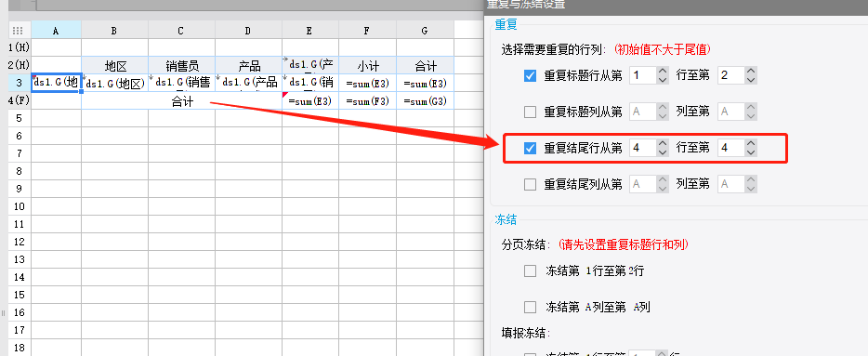The height and width of the screenshot is (356, 868).
Task: Select column header G
Action: [425, 31]
